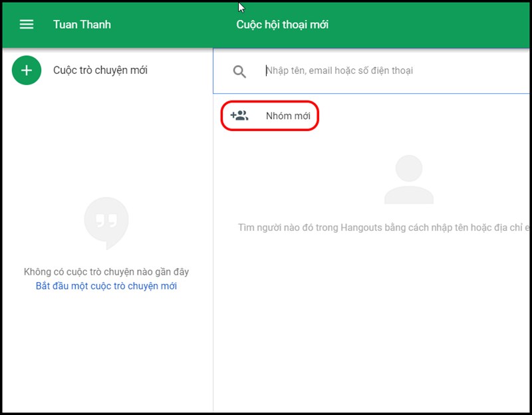Select the "Nhóm mới" option
The width and height of the screenshot is (532, 415).
pyautogui.click(x=270, y=116)
